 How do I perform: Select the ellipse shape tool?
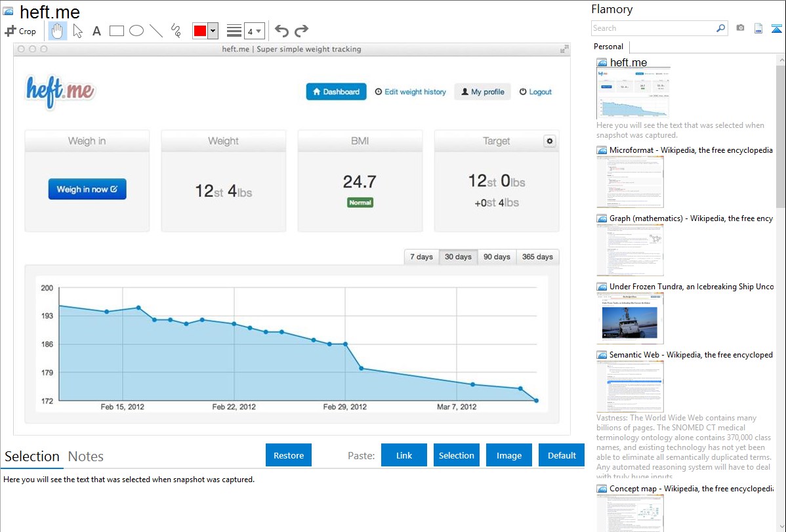(136, 31)
